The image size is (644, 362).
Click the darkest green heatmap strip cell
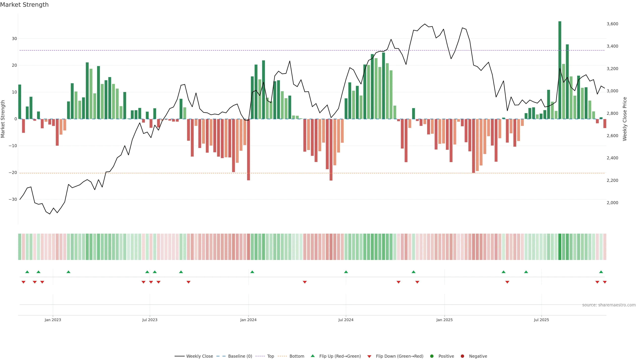coord(559,247)
